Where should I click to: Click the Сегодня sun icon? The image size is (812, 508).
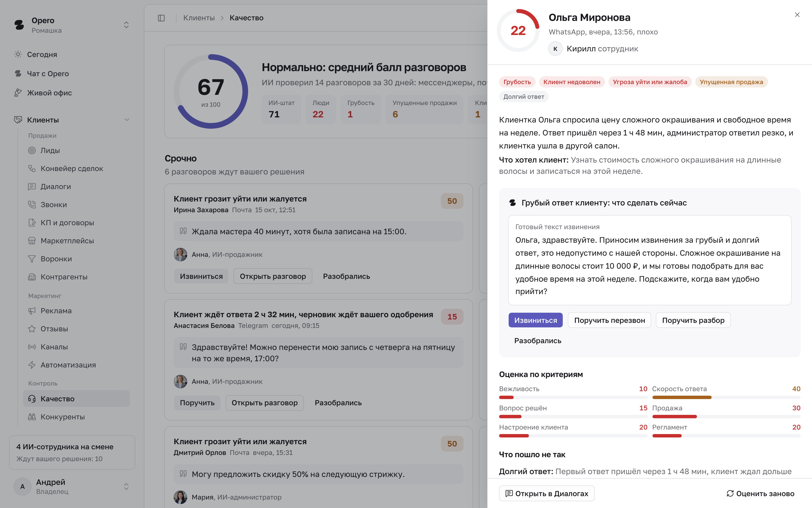pos(18,54)
